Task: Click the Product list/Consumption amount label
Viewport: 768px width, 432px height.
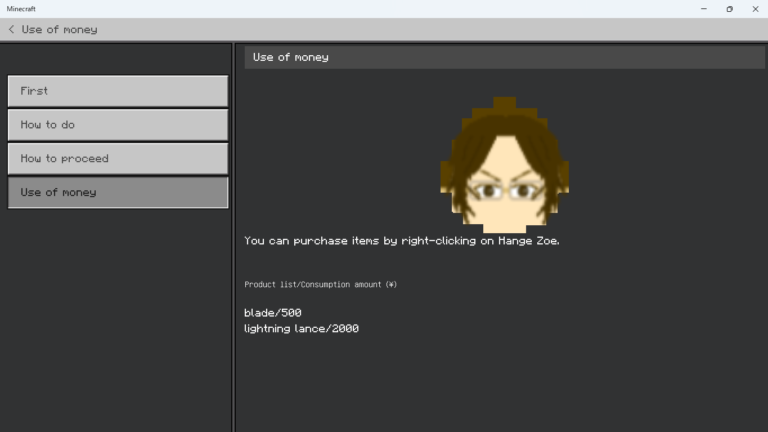Action: (320, 285)
